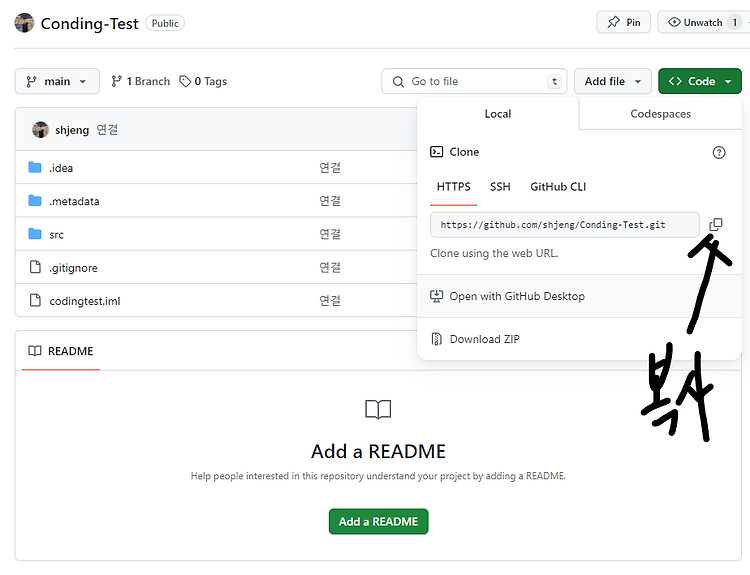
Task: Open the main branch selector dropdown
Action: 57,81
